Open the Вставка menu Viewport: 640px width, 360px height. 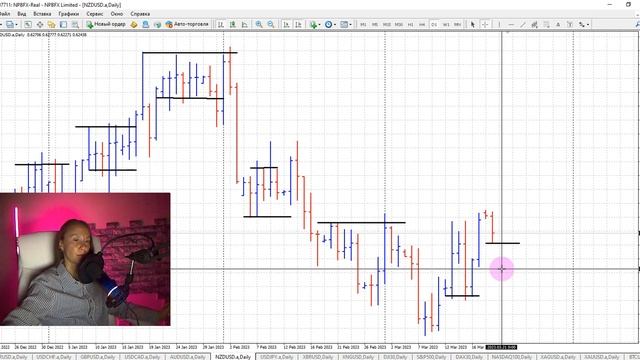(42, 14)
